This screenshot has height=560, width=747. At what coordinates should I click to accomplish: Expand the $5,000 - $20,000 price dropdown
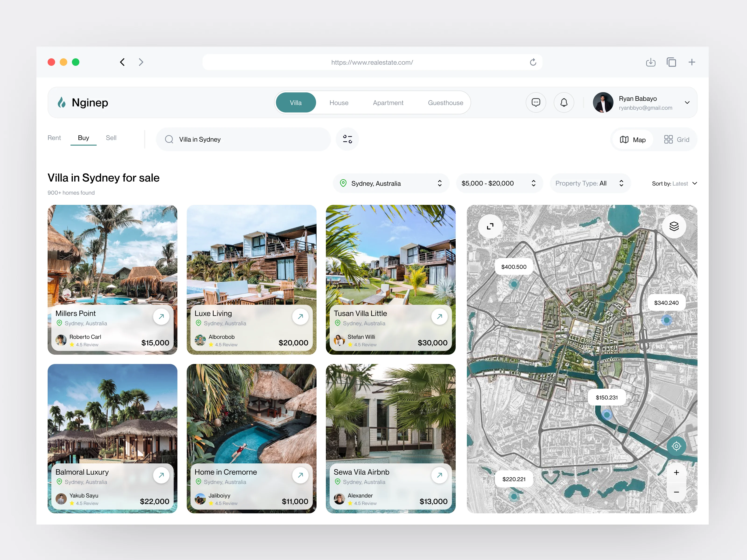499,183
